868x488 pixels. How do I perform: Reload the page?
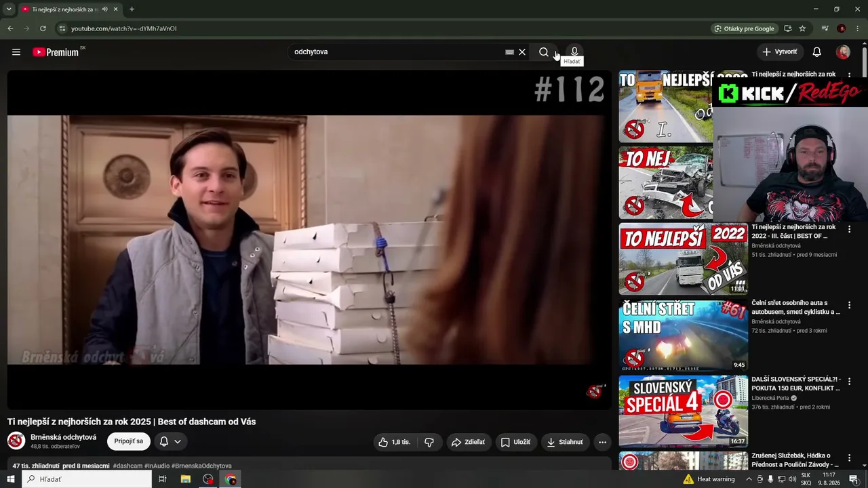[x=43, y=28]
